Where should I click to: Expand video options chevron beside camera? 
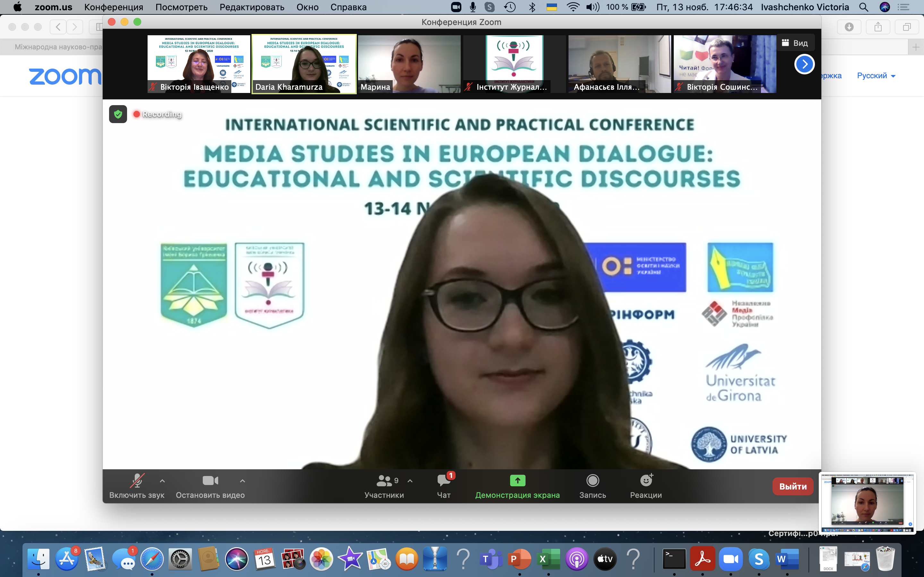(x=243, y=481)
